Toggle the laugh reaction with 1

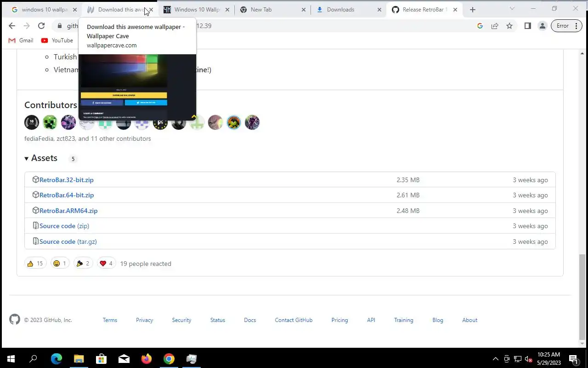point(60,264)
